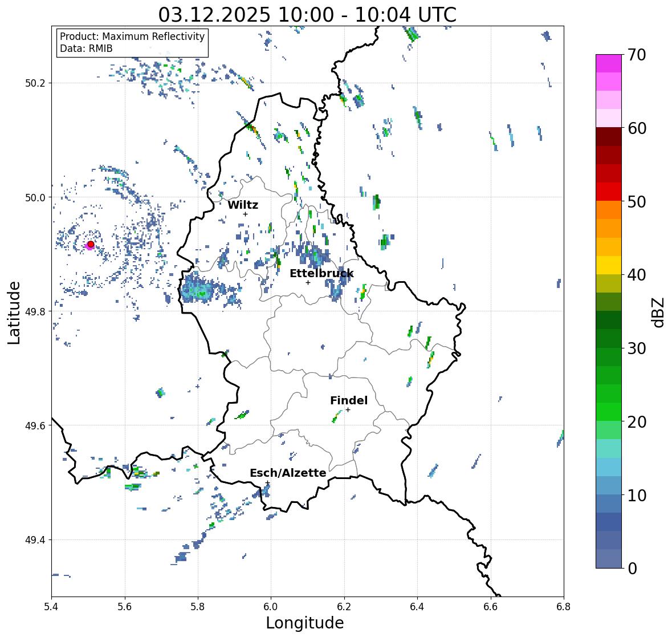Click the 70 value on the colorbar

pyautogui.click(x=637, y=55)
